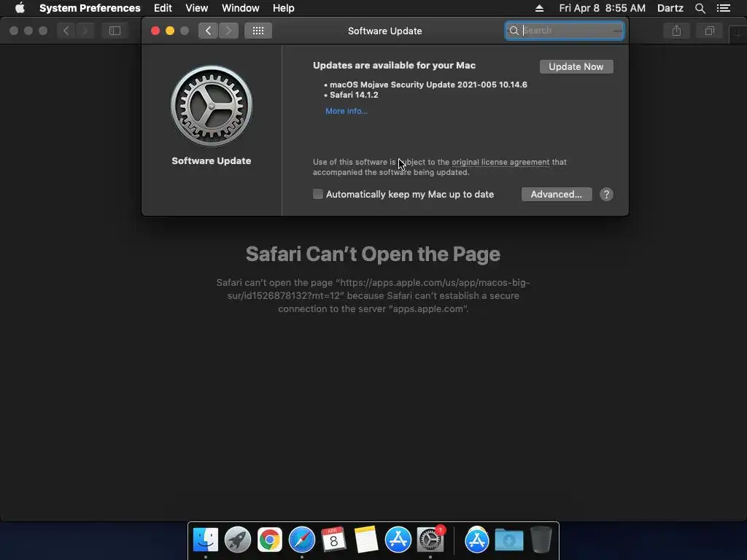
Task: Open Launchpad rocket from the Dock
Action: 238,540
